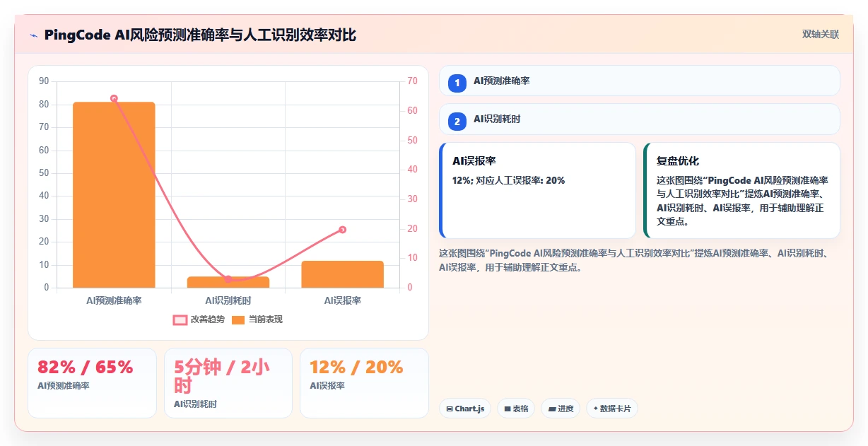Click the lightning icon beside the PingCode title
This screenshot has height=446, width=868.
tap(33, 35)
